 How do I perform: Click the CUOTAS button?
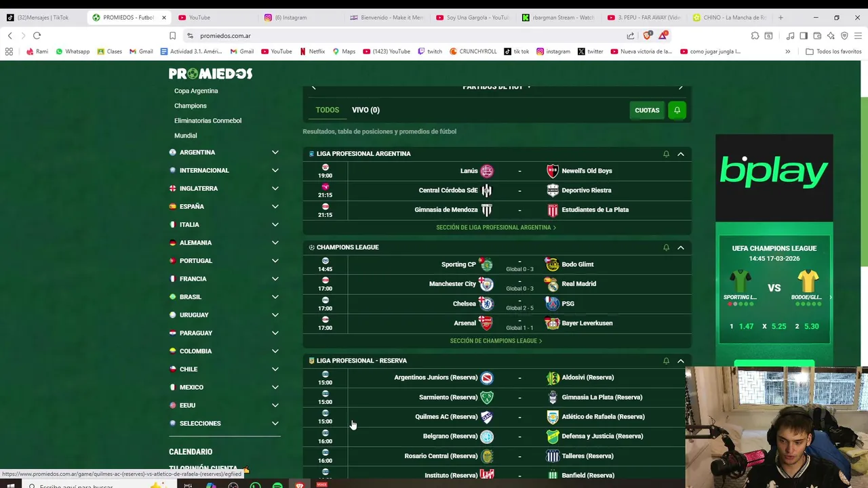click(x=647, y=110)
